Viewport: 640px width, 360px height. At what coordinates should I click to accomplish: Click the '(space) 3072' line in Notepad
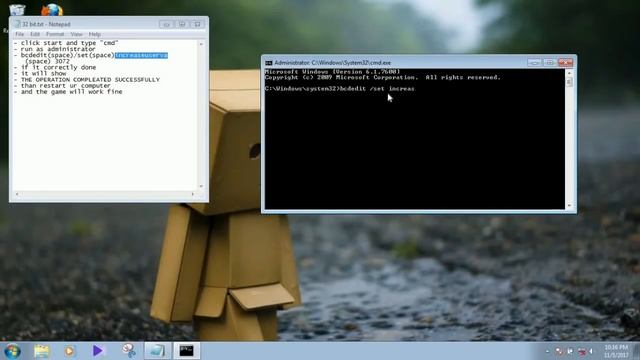[47, 61]
